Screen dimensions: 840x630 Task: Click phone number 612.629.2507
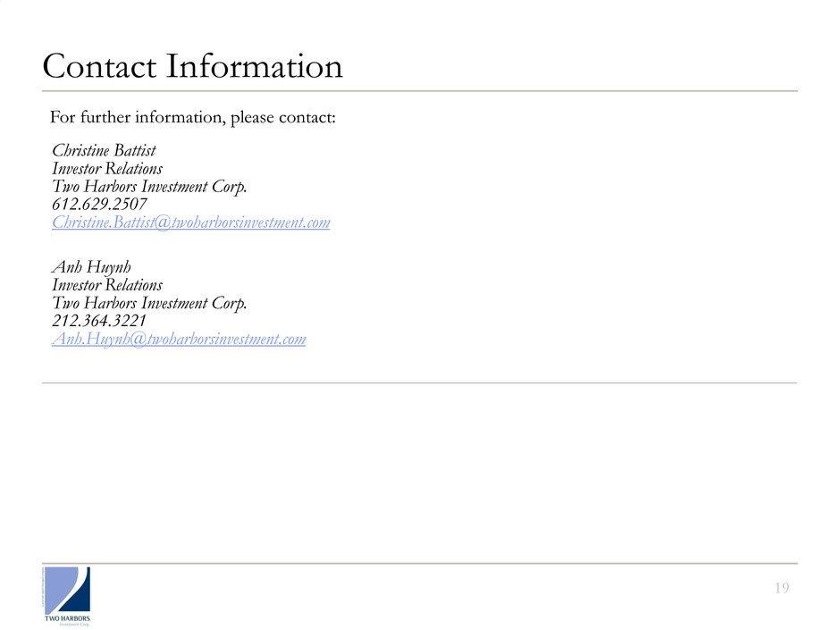click(x=99, y=205)
